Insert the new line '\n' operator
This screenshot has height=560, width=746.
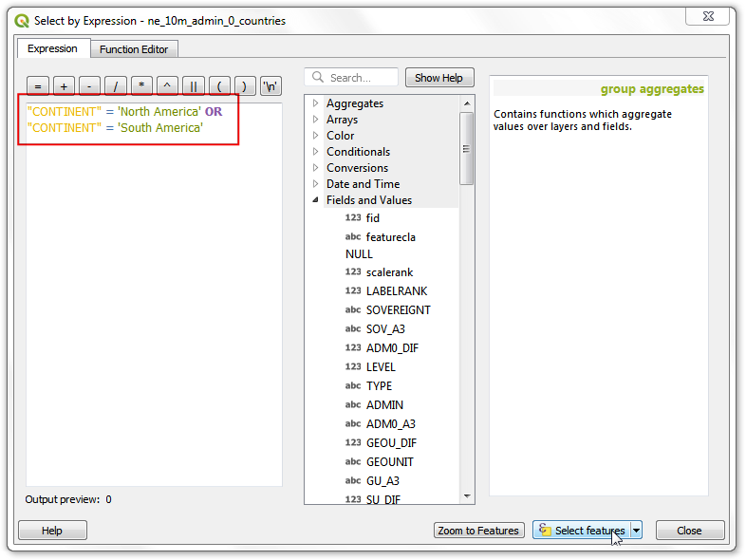click(x=270, y=86)
